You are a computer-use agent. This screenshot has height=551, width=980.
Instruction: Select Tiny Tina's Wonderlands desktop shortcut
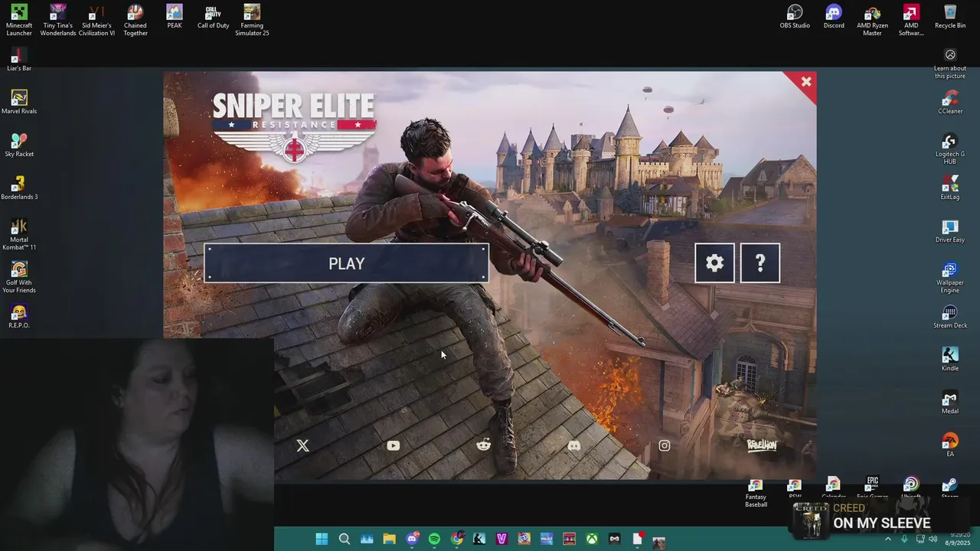[x=58, y=21]
